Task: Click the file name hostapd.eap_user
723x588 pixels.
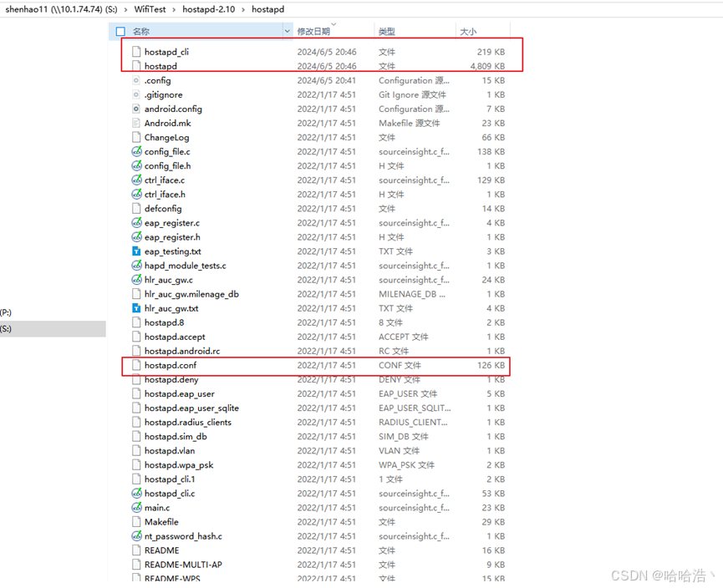Action: (180, 394)
